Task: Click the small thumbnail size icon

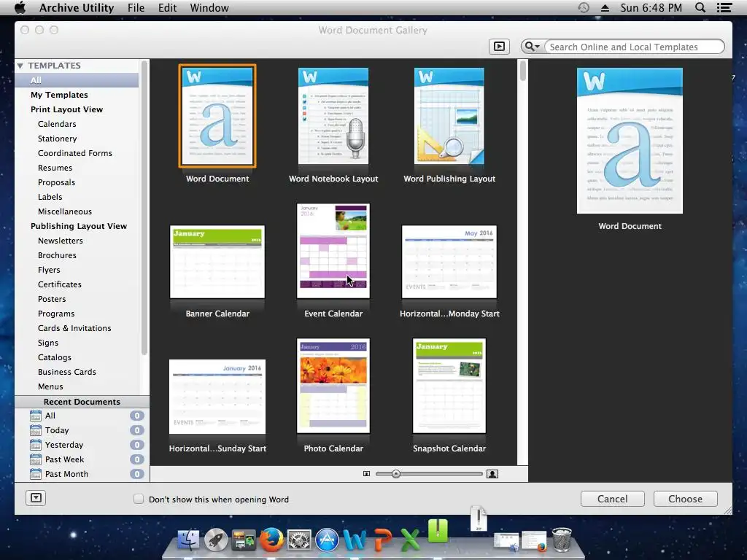Action: [366, 474]
